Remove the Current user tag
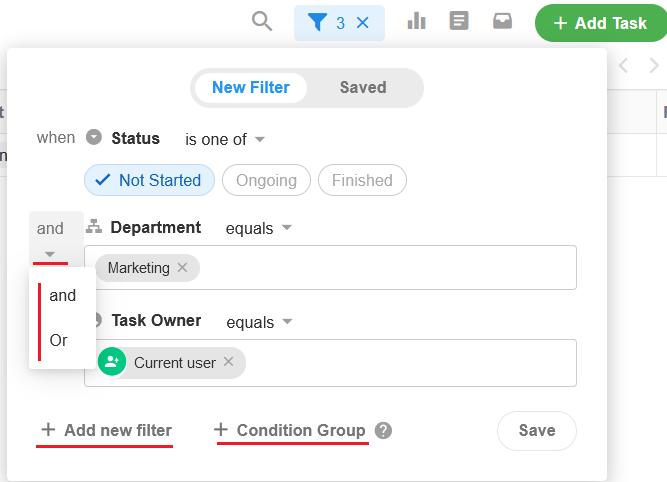The image size is (667, 482). [228, 362]
